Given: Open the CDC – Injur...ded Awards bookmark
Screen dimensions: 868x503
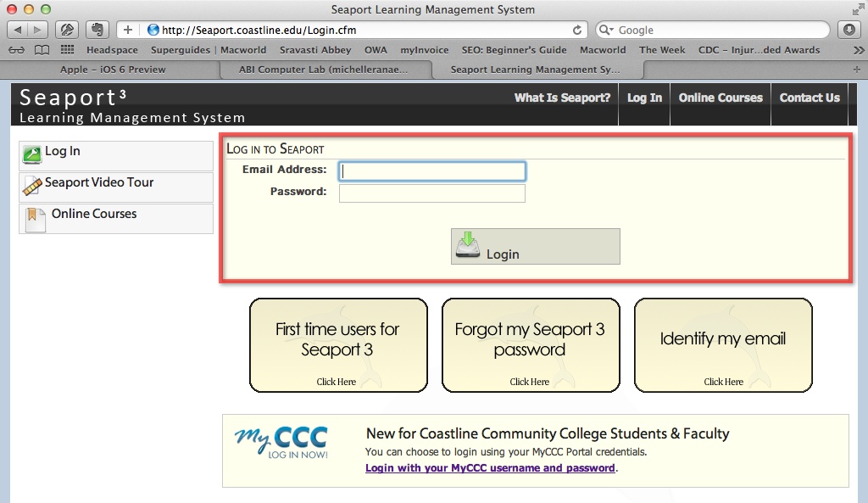Looking at the screenshot, I should coord(759,50).
